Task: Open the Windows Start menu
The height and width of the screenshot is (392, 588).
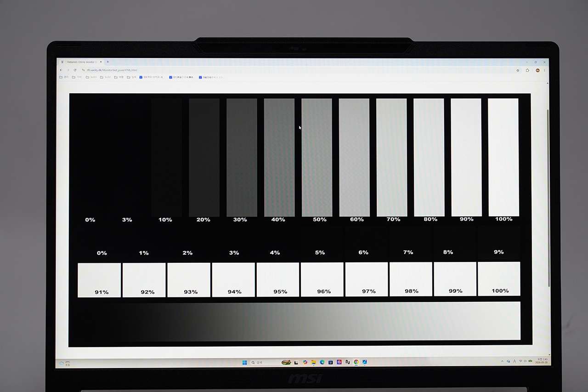Action: coord(244,362)
